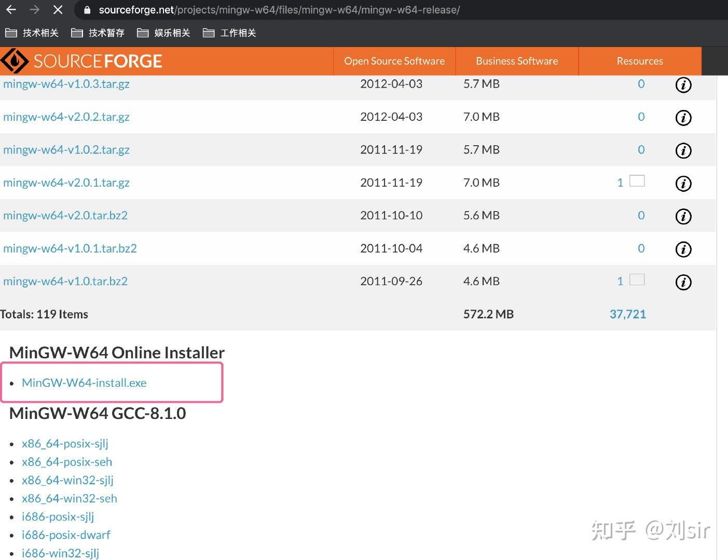Click the info icon beside mingw-w64-v2.0.2.tar.gz
728x560 pixels.
pyautogui.click(x=683, y=118)
